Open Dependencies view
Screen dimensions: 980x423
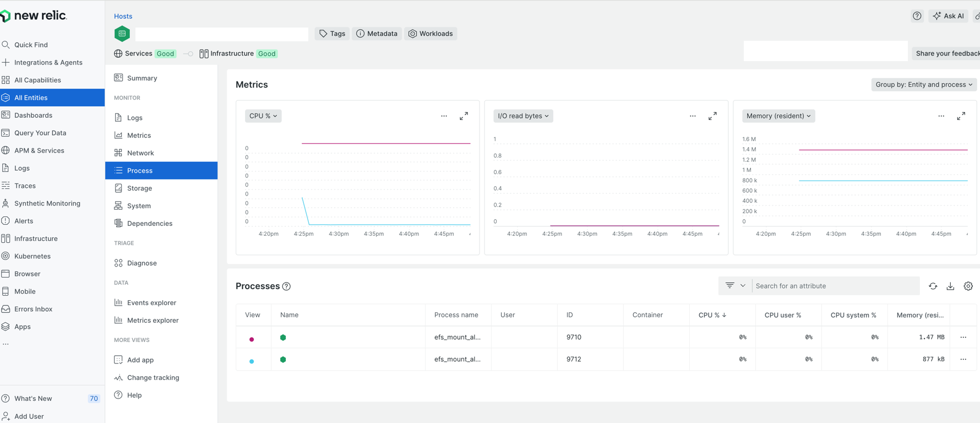(x=149, y=223)
